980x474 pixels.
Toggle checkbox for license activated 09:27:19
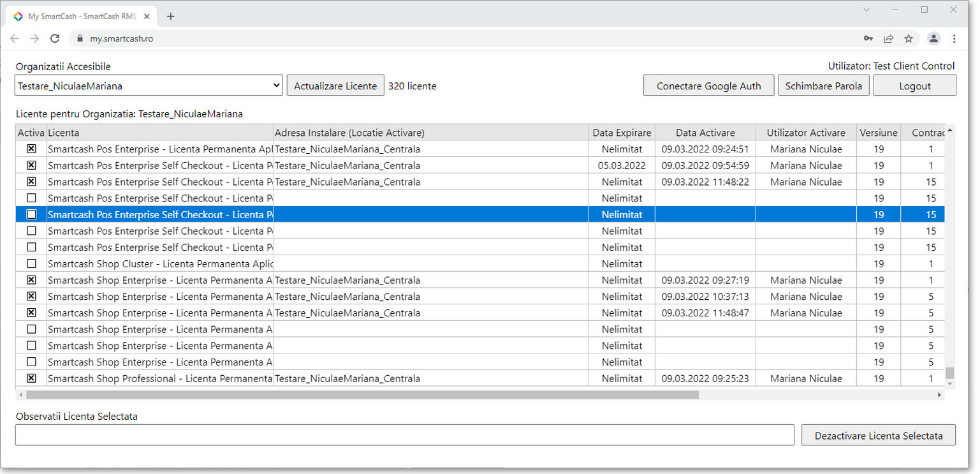pos(31,280)
